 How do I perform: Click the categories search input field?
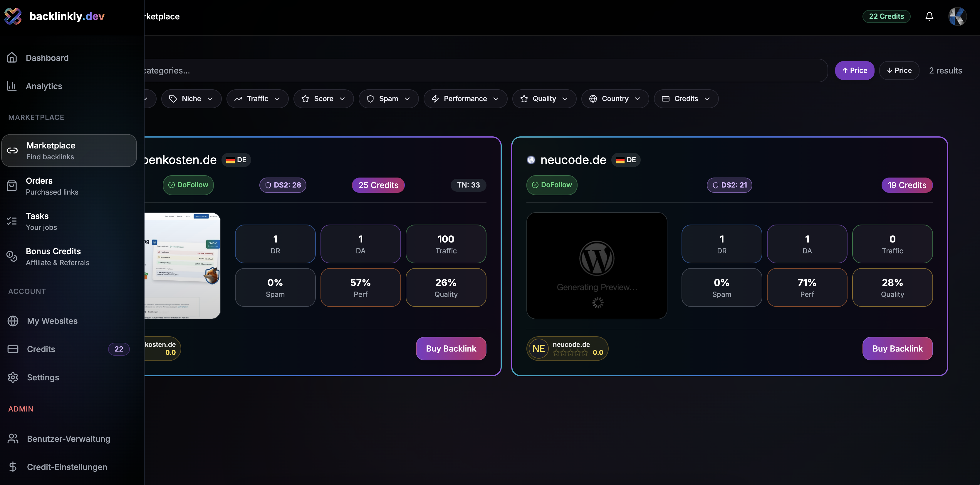(457, 71)
